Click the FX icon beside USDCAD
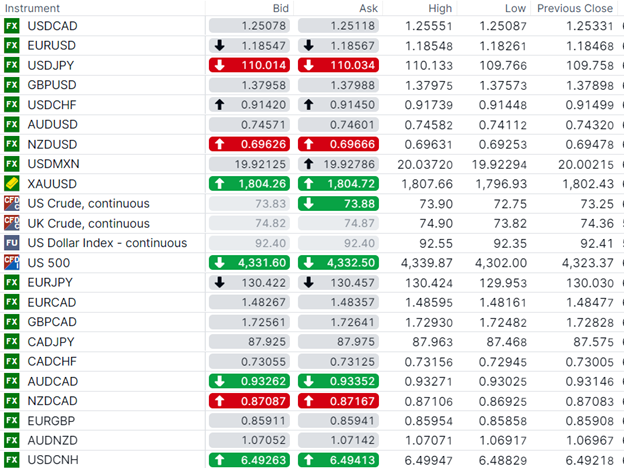 [x=12, y=26]
